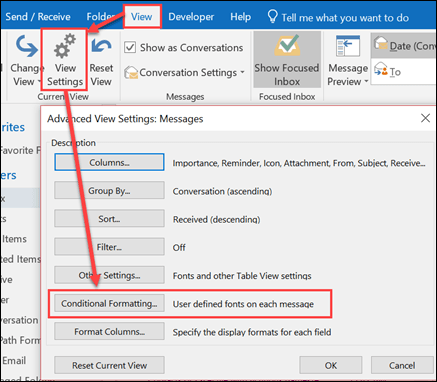Cancel the Advanced View Settings dialog
437x382 pixels.
(402, 365)
